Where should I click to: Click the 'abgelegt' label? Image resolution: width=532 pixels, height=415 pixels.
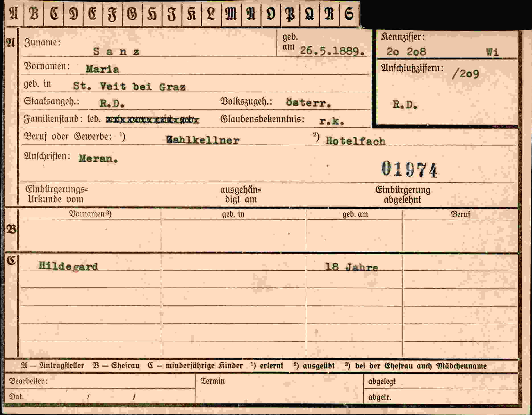[382, 381]
